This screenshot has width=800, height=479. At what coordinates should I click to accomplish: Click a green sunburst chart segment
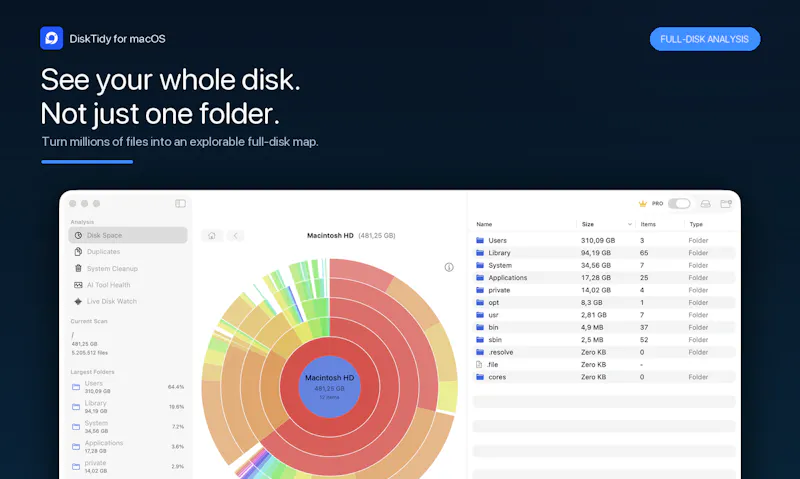[316, 311]
